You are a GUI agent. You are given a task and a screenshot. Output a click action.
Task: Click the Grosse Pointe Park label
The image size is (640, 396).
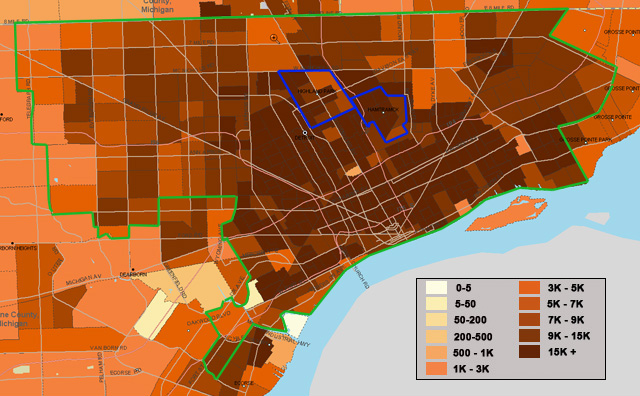click(x=585, y=140)
